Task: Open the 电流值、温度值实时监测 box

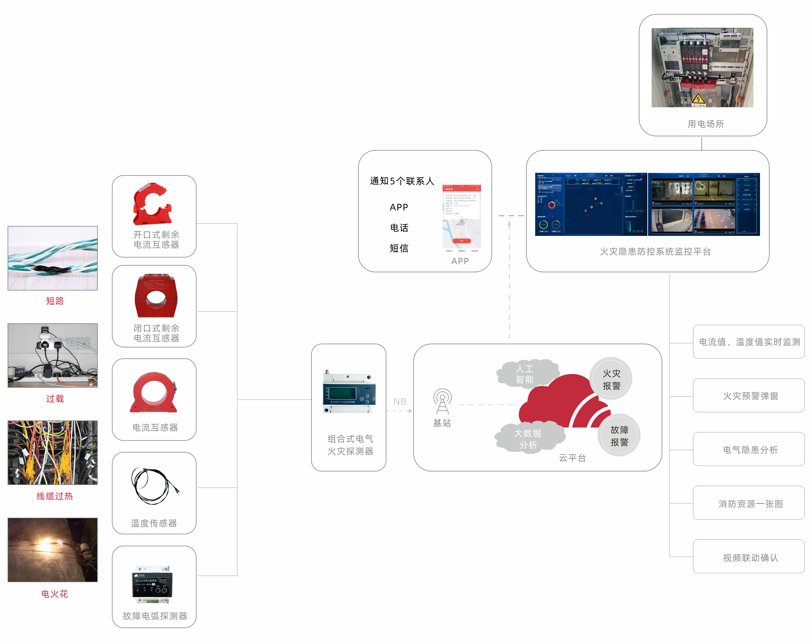Action: 748,342
